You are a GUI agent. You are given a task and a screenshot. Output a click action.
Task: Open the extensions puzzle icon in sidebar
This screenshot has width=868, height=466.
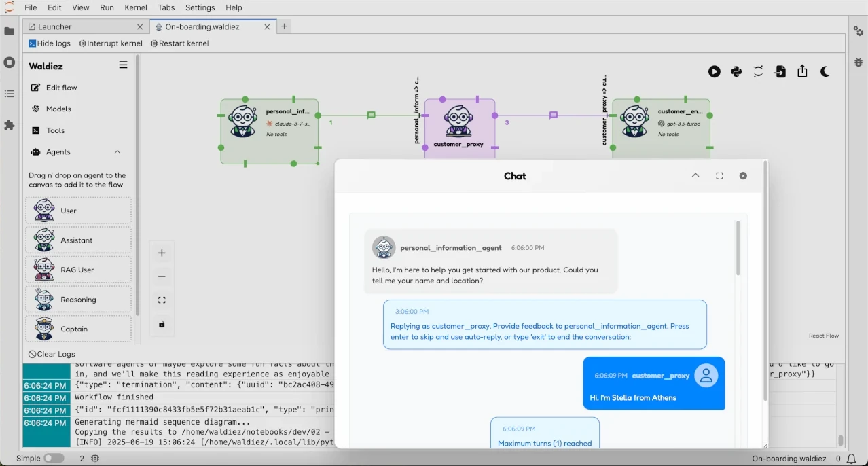point(10,126)
